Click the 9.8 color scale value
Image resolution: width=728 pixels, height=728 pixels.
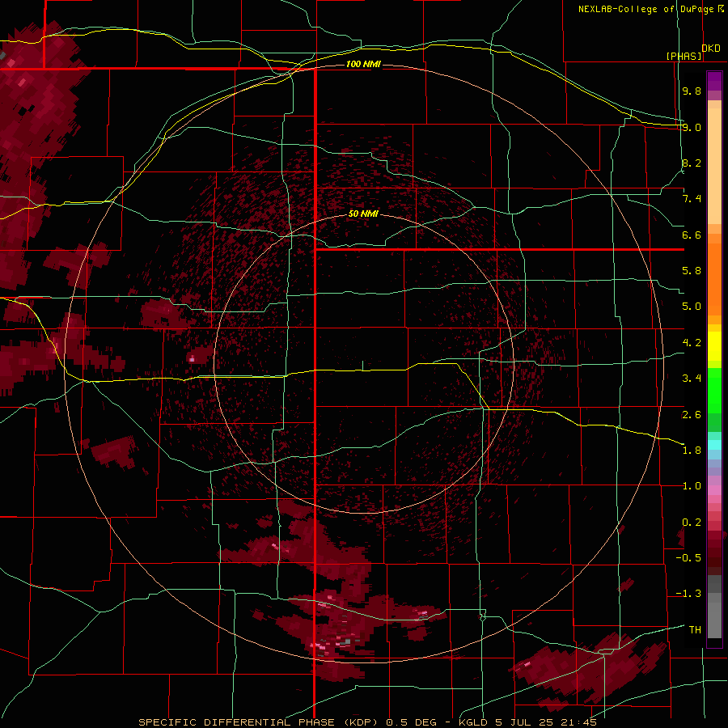[x=692, y=91]
